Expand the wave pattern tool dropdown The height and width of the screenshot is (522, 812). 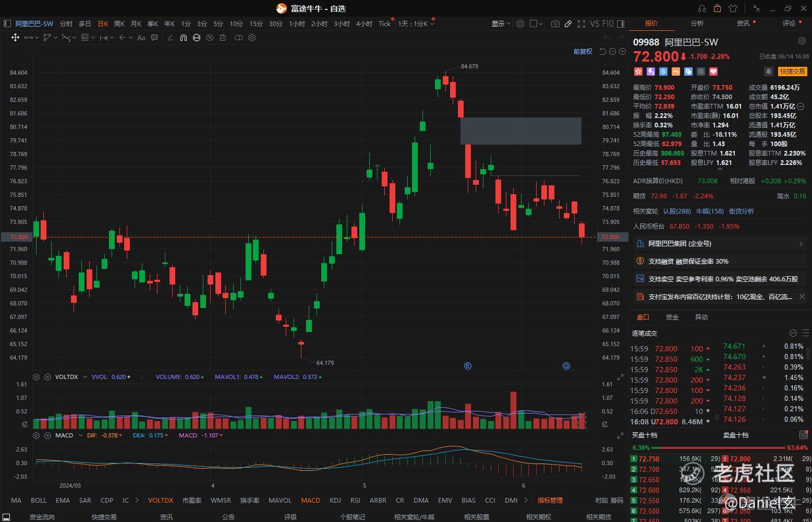pos(75,38)
